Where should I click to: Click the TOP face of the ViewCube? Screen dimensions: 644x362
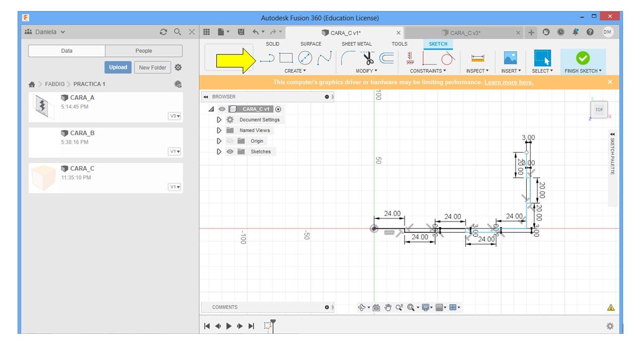click(599, 110)
